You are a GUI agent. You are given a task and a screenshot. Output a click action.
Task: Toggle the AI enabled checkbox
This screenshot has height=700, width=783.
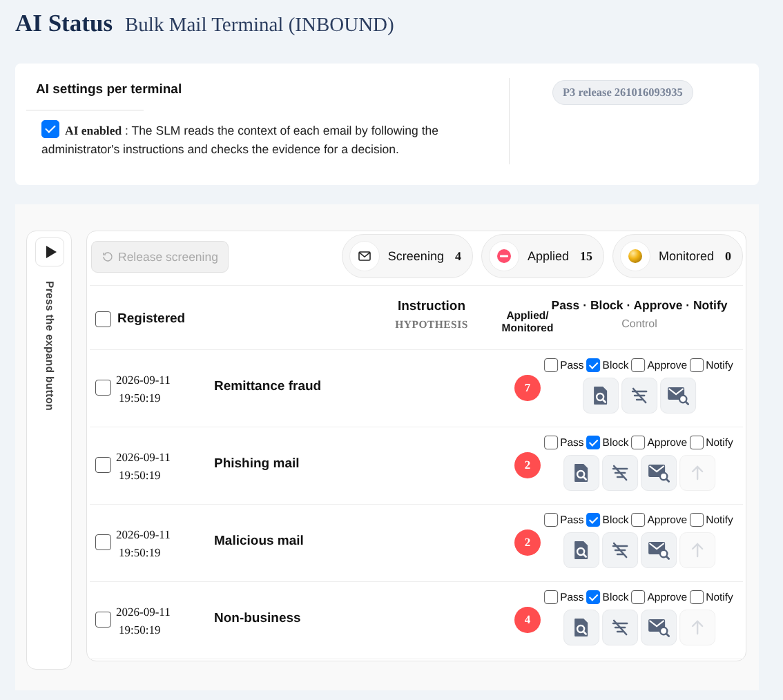point(50,129)
